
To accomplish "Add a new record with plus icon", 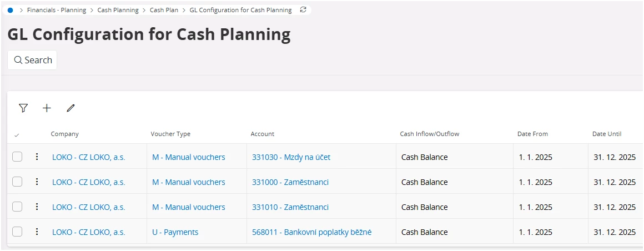I will (47, 108).
